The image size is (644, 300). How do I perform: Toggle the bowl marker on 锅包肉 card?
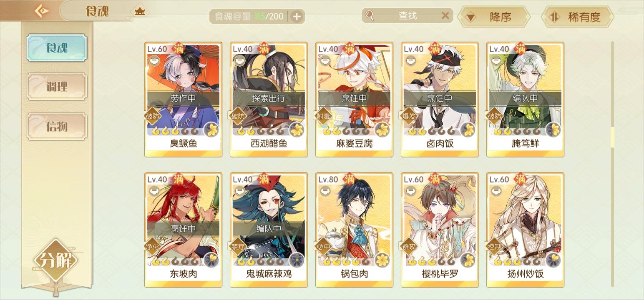[324, 191]
